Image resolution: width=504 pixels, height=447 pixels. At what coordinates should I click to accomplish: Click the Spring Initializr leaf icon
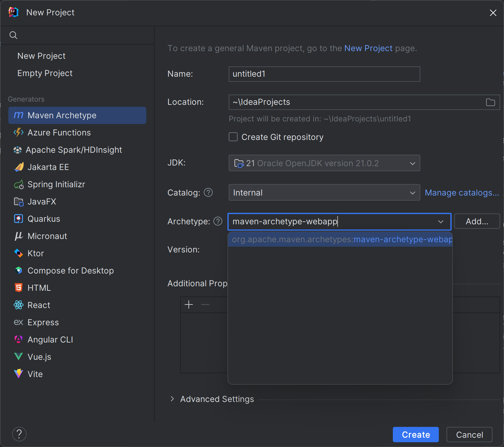(x=19, y=184)
